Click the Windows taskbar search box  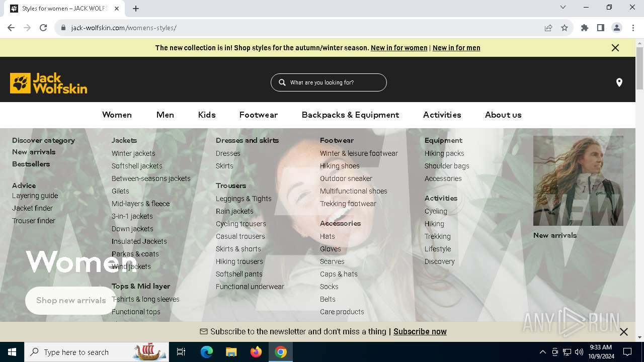point(97,352)
